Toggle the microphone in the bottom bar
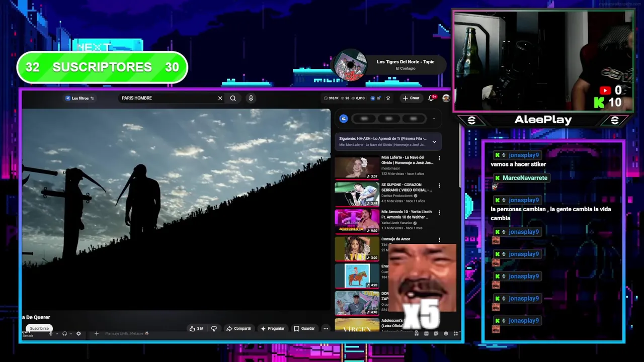Screen dimensions: 644x362 point(50,333)
